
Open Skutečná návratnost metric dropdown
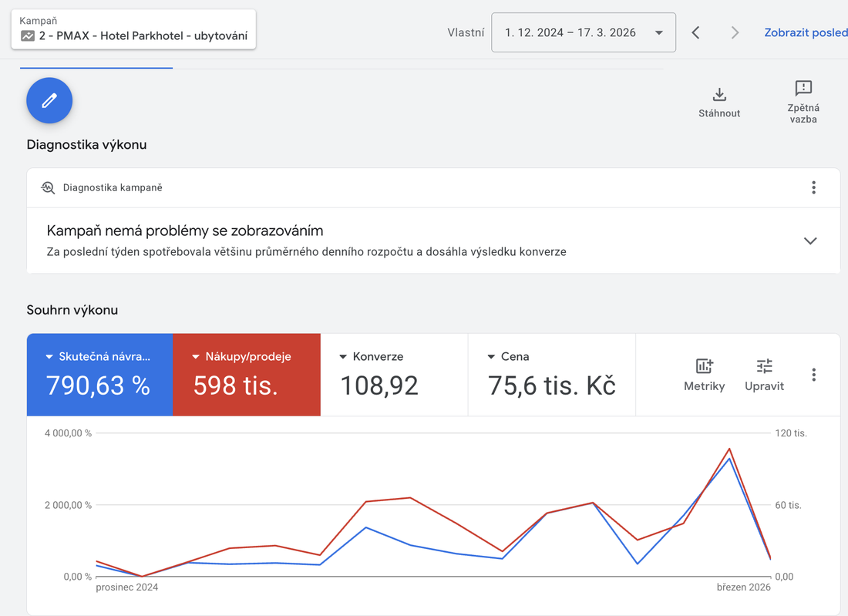(49, 357)
